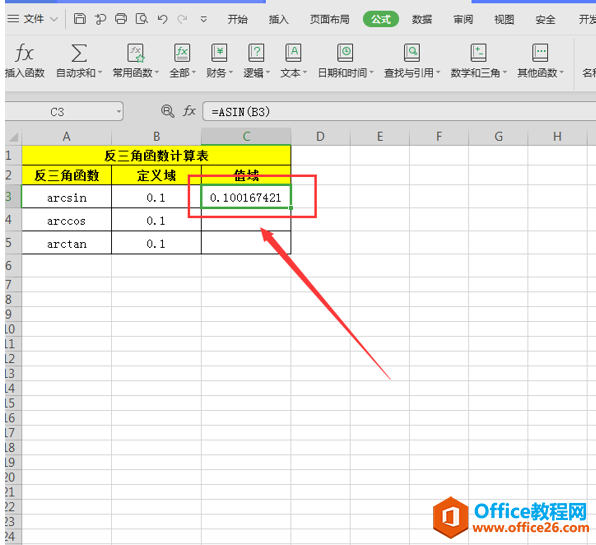This screenshot has width=596, height=545.
Task: Click the Redo arrow
Action: pos(183,19)
